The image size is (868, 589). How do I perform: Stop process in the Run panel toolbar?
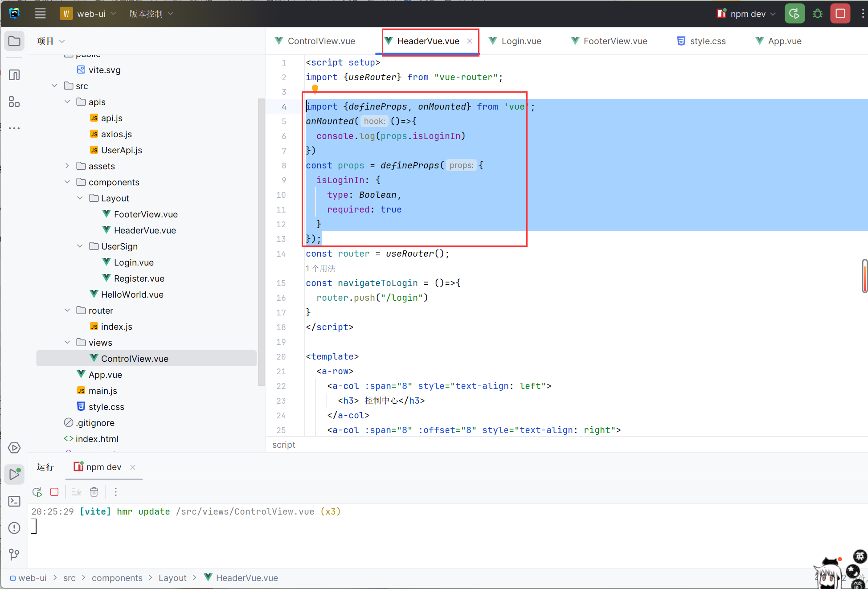54,492
